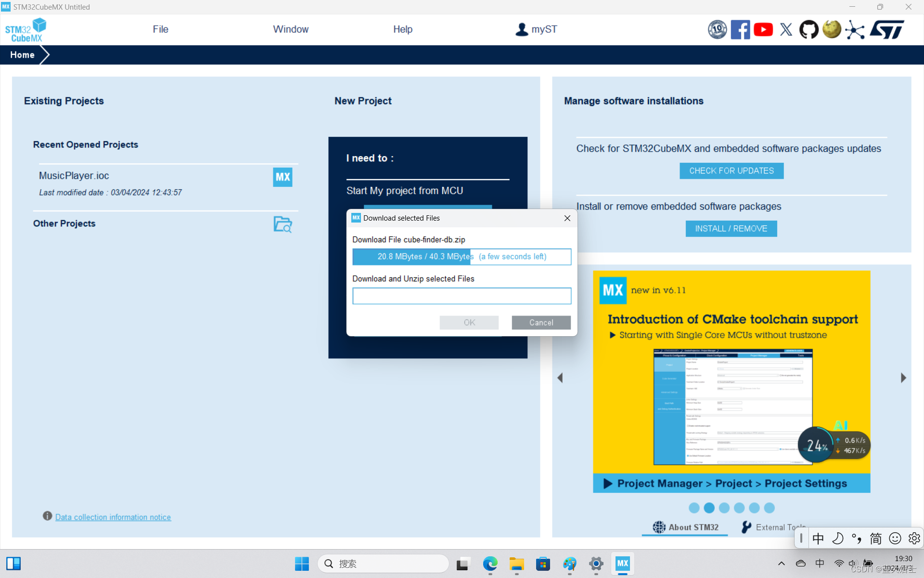Click the X (Twitter) social icon
The image size is (924, 578).
(786, 29)
